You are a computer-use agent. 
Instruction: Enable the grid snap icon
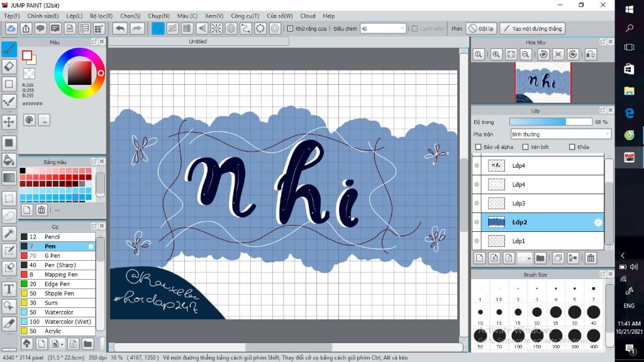point(187,28)
